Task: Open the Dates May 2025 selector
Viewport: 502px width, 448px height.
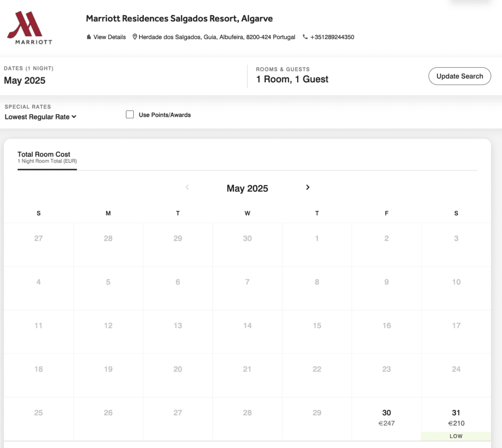Action: coord(25,80)
